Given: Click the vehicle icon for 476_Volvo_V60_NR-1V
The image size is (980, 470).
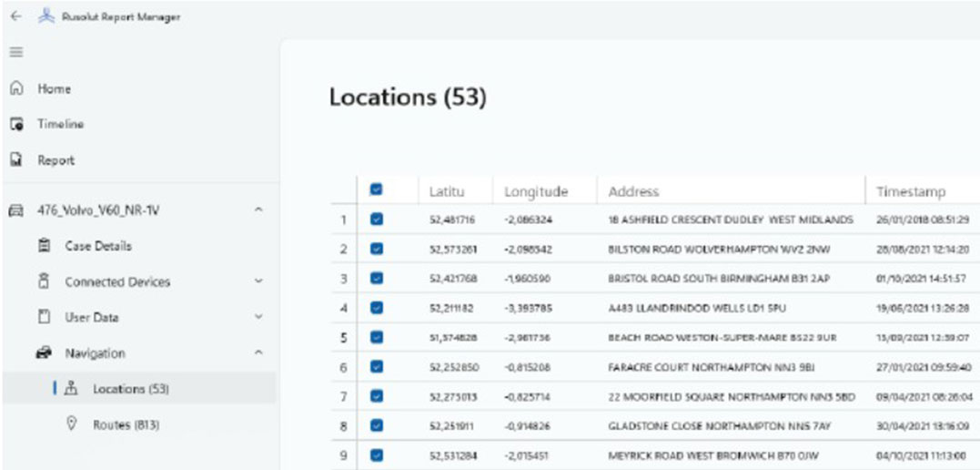Looking at the screenshot, I should point(15,210).
